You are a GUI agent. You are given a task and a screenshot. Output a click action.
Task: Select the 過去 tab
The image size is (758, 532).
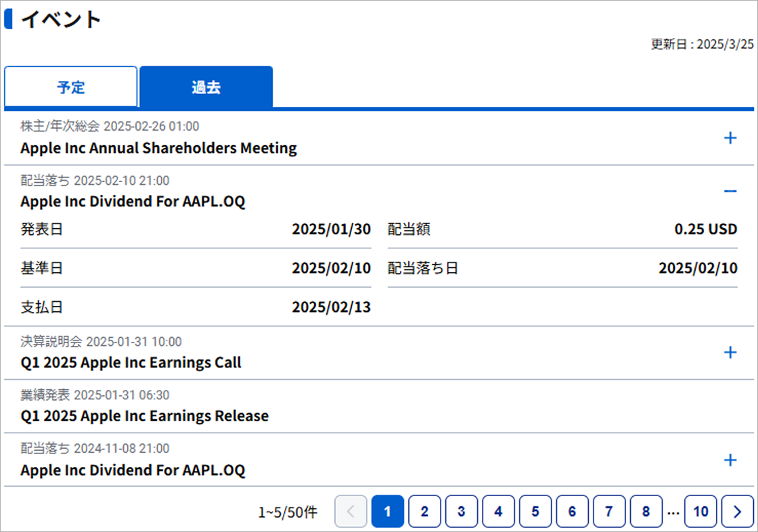[x=206, y=87]
